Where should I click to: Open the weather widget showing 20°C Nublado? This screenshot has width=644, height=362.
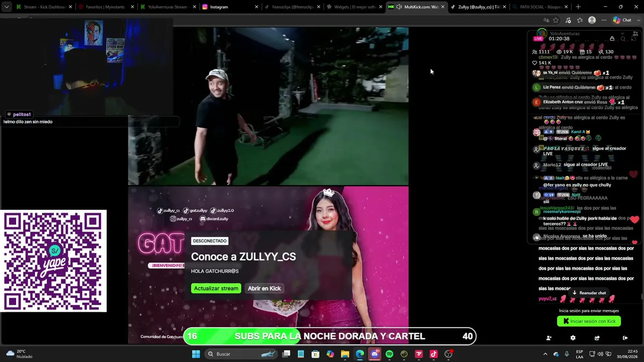coord(19,354)
